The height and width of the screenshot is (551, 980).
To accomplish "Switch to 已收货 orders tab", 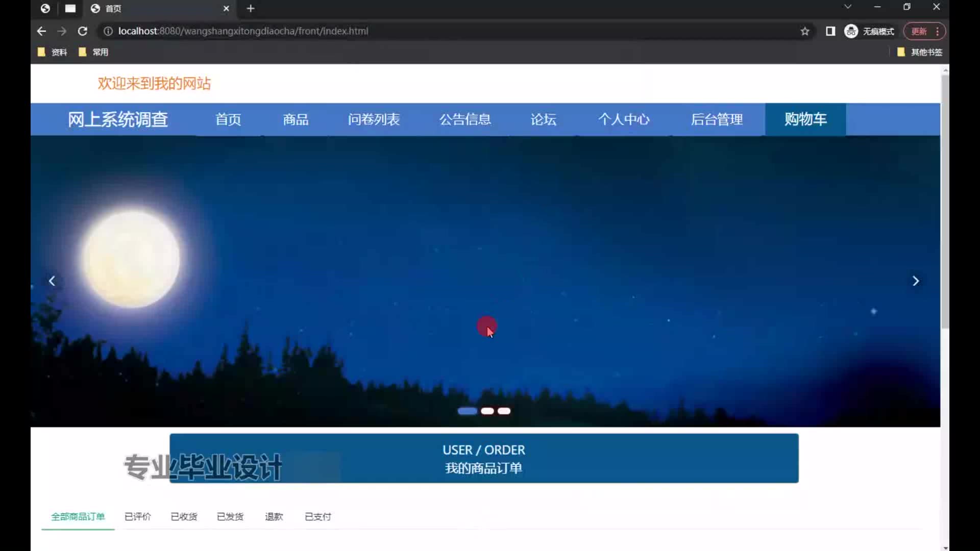I will tap(184, 517).
